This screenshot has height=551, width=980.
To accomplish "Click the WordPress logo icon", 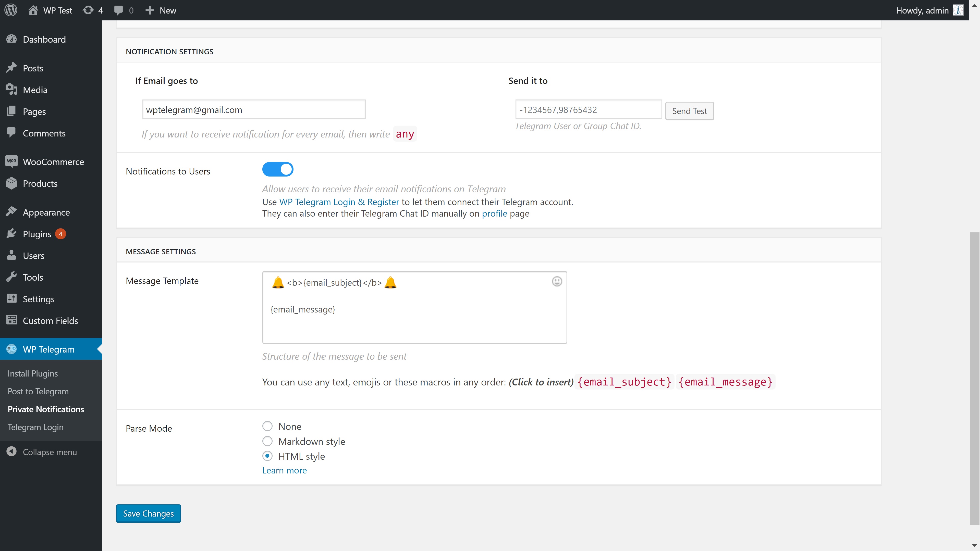I will (11, 10).
